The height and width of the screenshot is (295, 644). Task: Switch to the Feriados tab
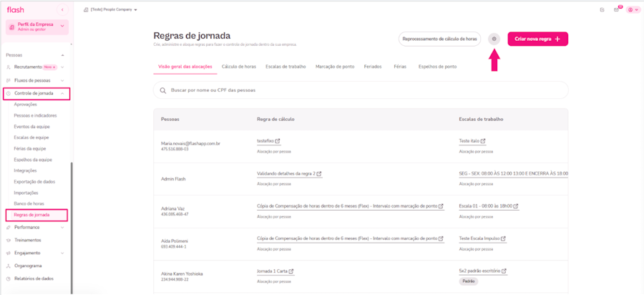373,67
